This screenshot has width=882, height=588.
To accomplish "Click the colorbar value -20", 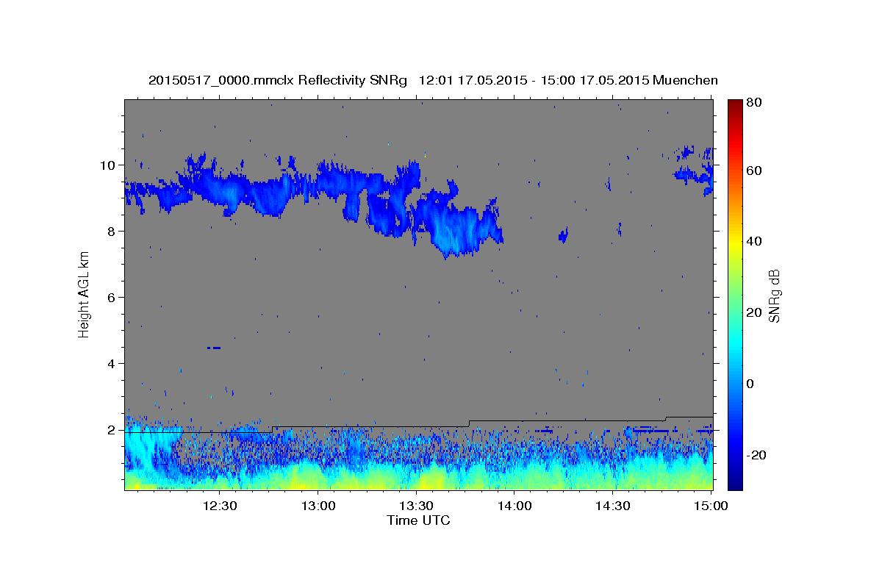I will pos(756,455).
